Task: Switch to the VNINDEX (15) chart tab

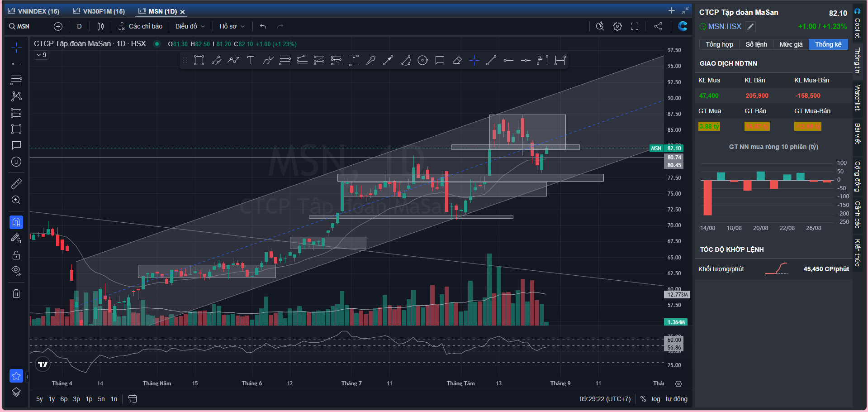Action: tap(34, 11)
